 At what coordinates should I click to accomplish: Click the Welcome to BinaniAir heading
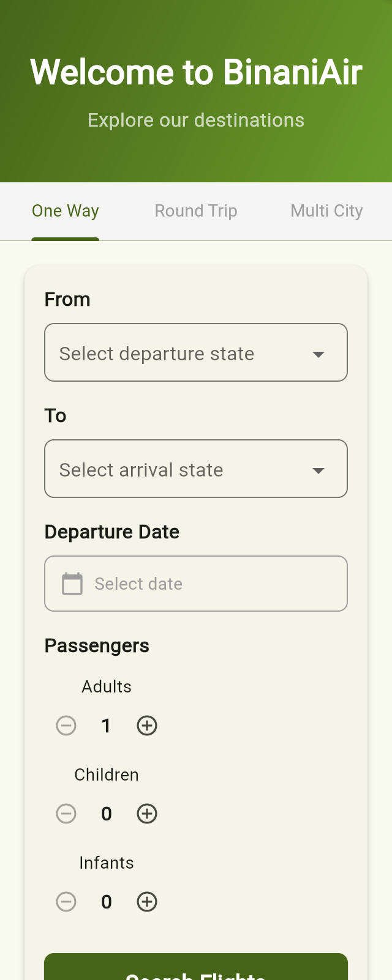196,72
